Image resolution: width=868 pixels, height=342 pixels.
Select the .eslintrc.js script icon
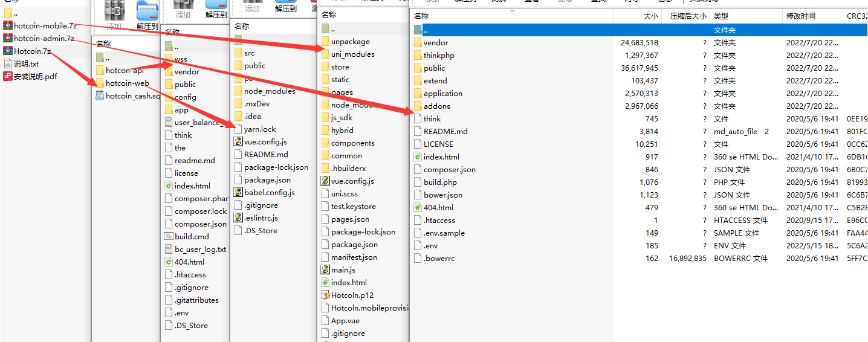(238, 218)
